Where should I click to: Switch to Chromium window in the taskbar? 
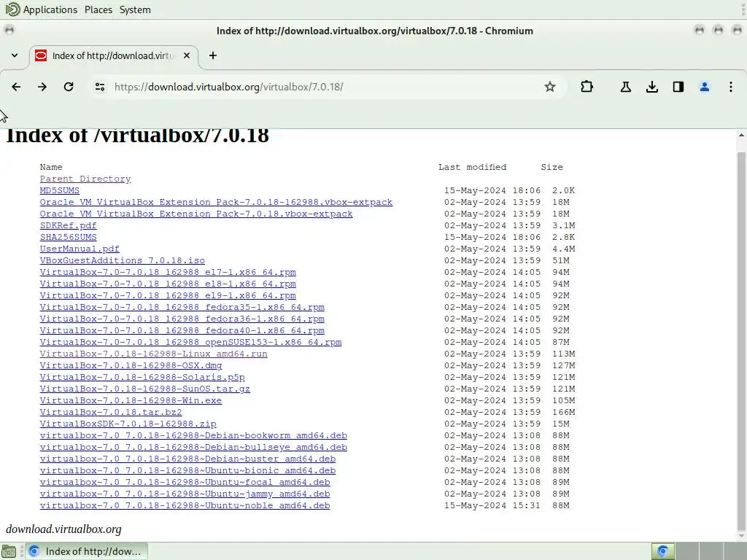tap(86, 551)
